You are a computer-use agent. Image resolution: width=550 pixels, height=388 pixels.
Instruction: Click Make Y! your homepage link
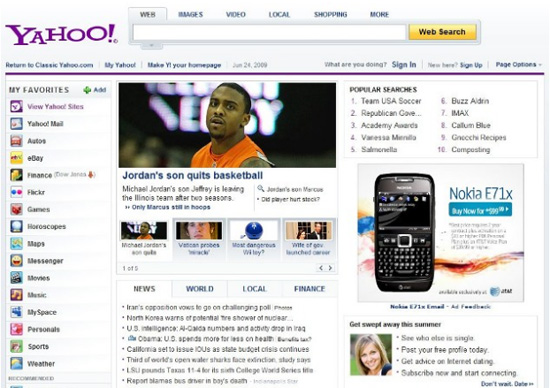[x=184, y=65]
